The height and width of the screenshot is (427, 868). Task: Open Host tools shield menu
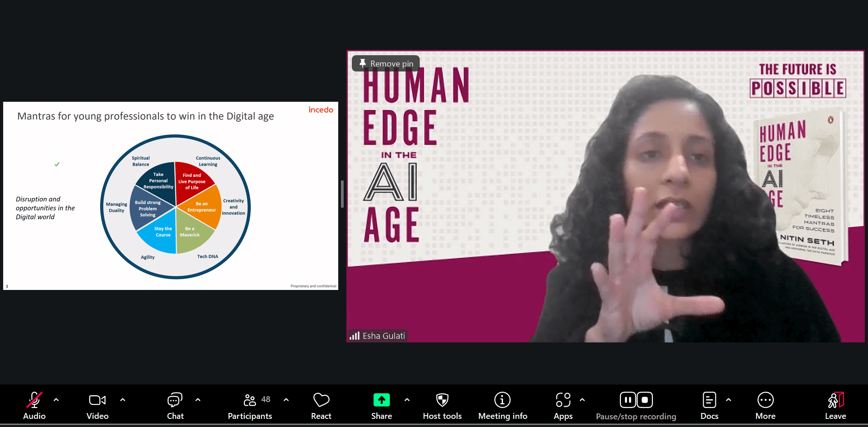click(x=442, y=401)
